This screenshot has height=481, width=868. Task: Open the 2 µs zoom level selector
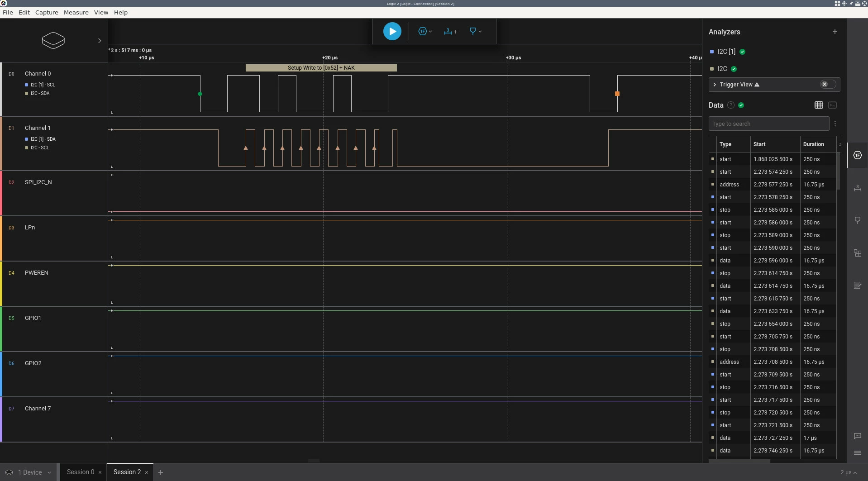849,472
